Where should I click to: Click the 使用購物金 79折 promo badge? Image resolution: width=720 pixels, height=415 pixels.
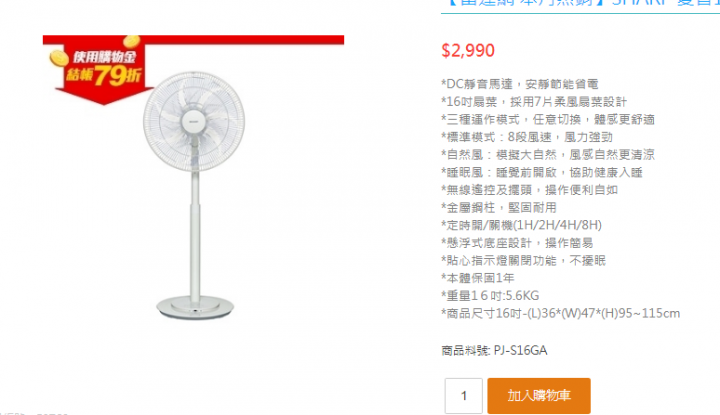click(104, 69)
